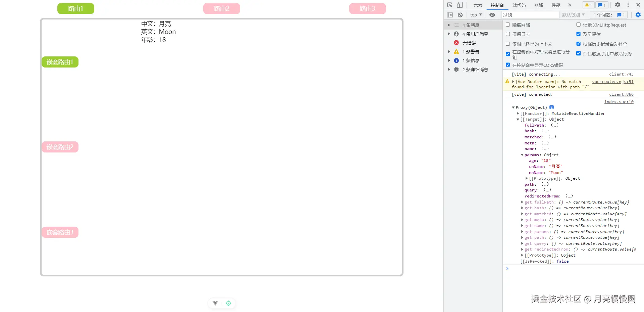Select the info filter icon
The image size is (644, 312).
(x=456, y=60)
